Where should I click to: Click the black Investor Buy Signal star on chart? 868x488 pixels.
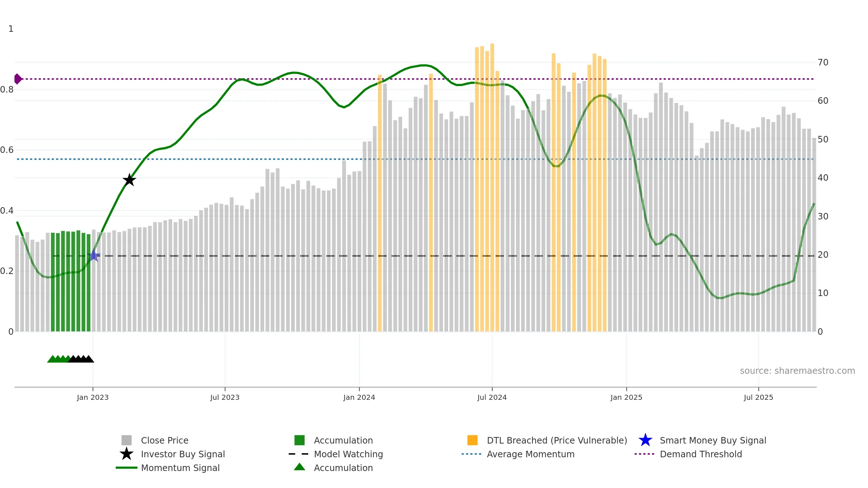pyautogui.click(x=129, y=180)
